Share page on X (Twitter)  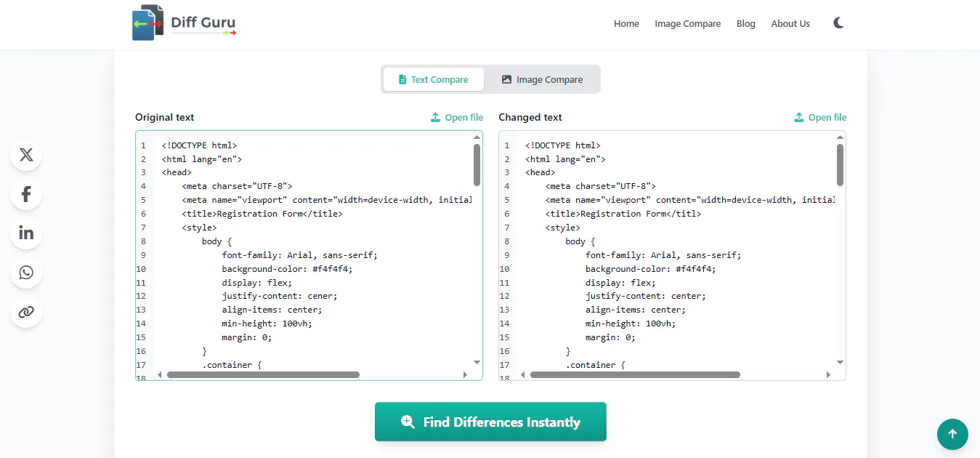tap(26, 155)
